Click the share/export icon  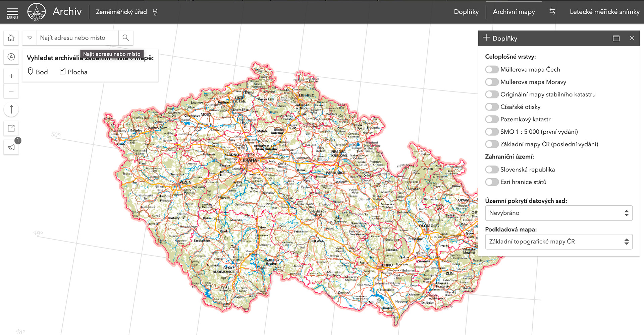click(11, 128)
